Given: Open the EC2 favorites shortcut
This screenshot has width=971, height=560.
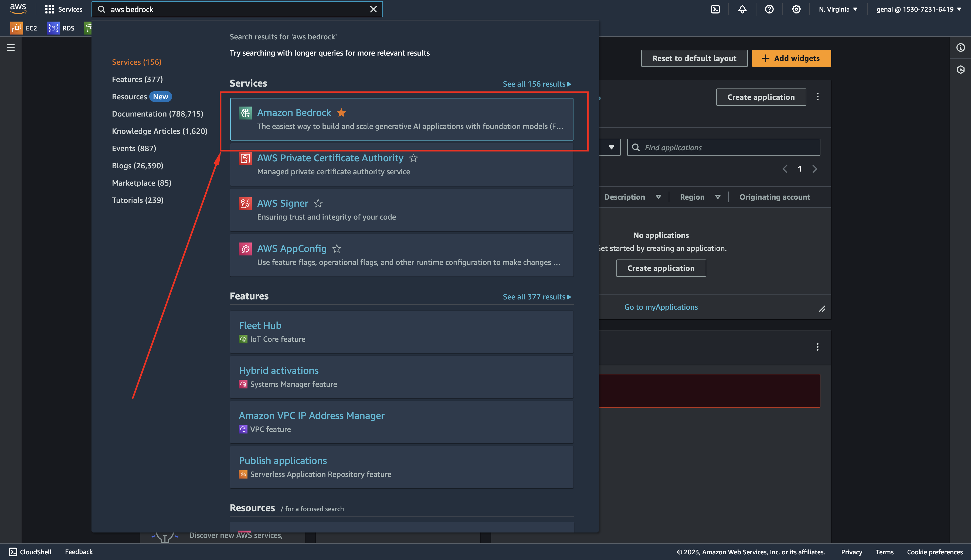Looking at the screenshot, I should click(24, 28).
